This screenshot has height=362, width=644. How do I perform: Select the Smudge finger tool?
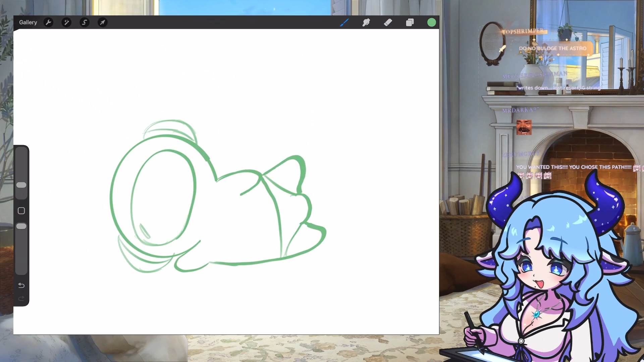tap(366, 22)
